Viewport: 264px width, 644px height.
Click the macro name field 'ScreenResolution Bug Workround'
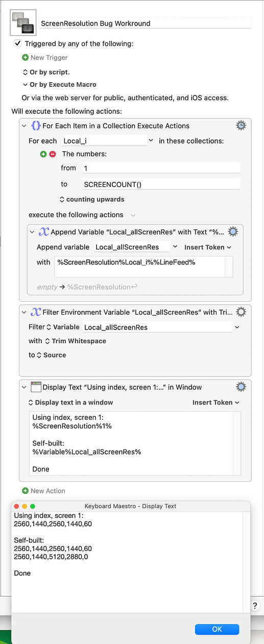tap(146, 23)
